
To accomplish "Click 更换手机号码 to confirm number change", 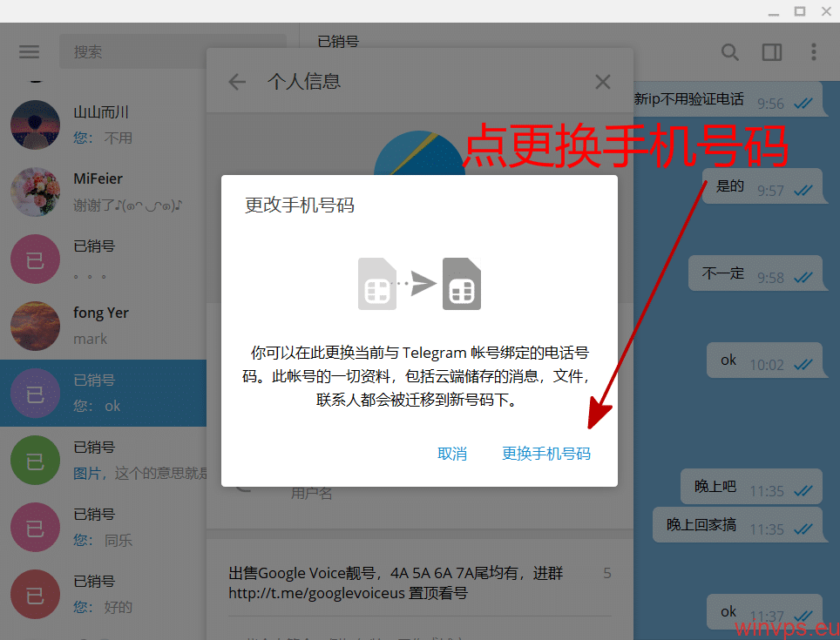I will (545, 454).
